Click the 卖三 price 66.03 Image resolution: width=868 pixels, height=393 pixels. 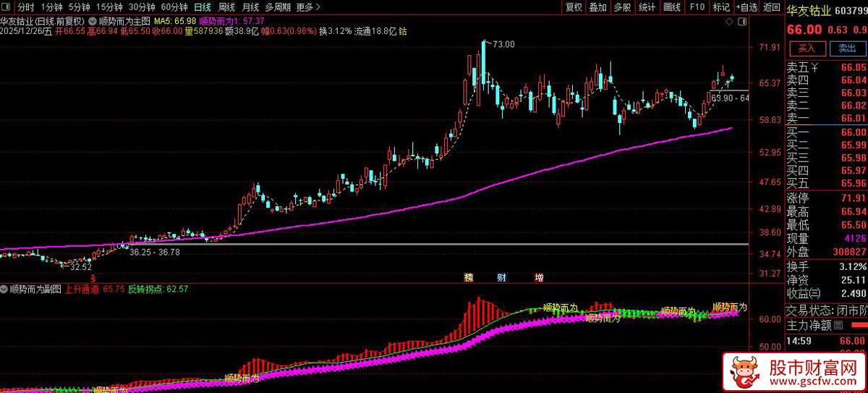(854, 93)
